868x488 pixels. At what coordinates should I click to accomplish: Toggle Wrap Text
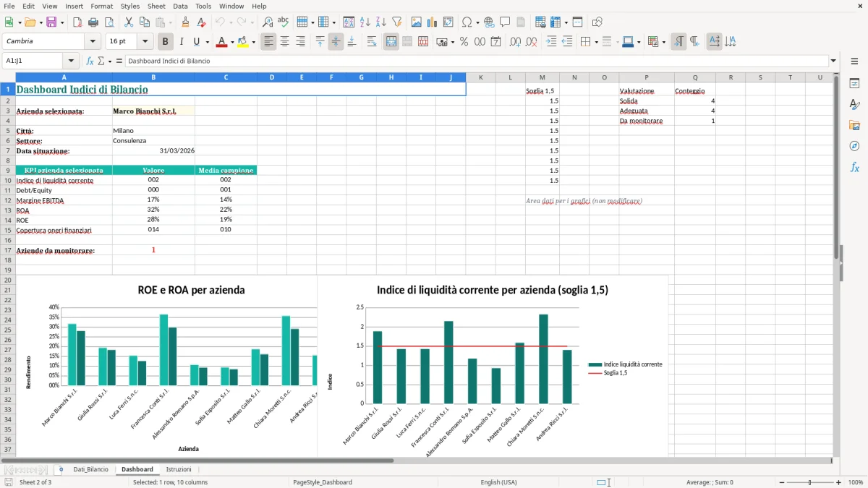pos(372,42)
